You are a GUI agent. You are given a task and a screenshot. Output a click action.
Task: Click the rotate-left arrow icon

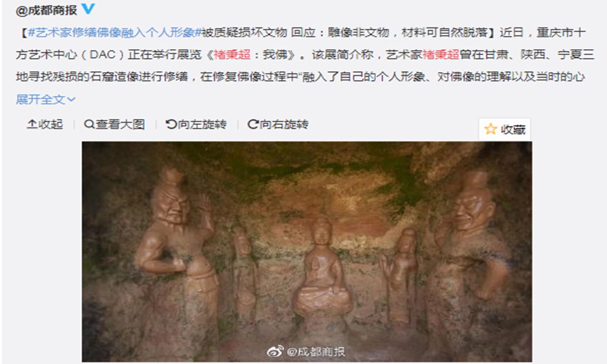[x=171, y=124]
